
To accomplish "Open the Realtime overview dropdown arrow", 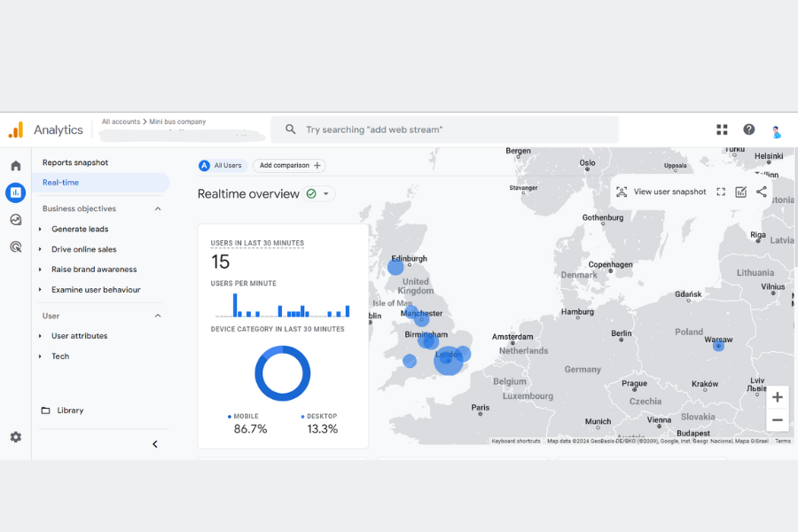I will point(324,193).
